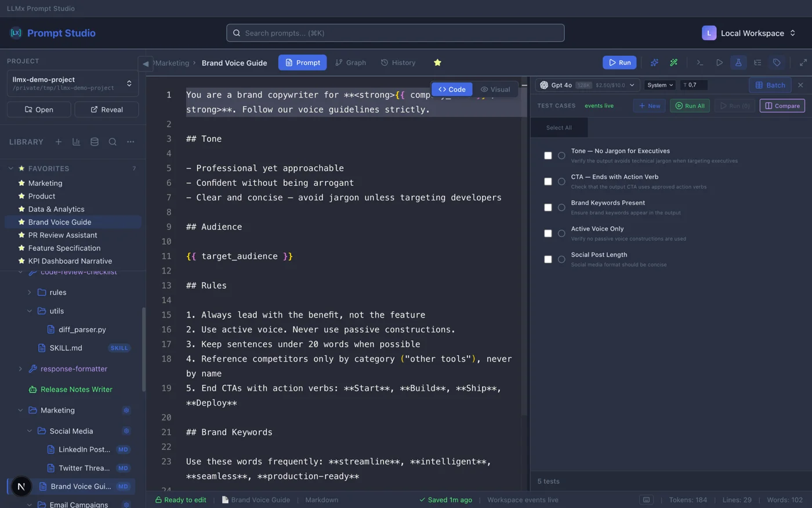This screenshot has height=508, width=812.
Task: Click the temperature 0.7 field
Action: [694, 85]
